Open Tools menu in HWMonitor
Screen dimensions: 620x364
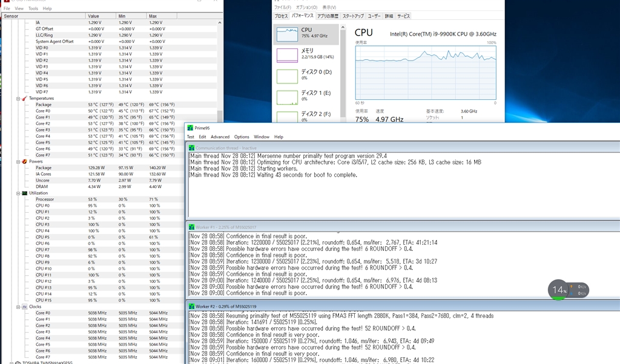(x=33, y=8)
